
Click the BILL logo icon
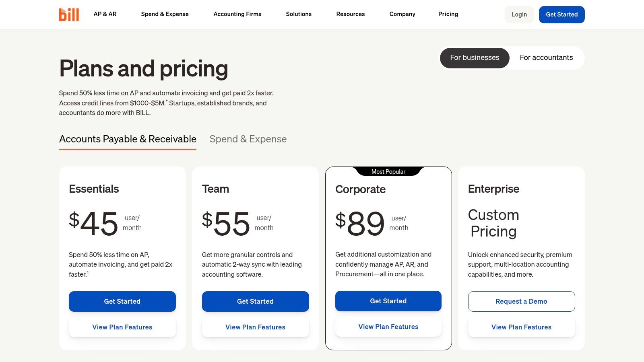coord(69,14)
